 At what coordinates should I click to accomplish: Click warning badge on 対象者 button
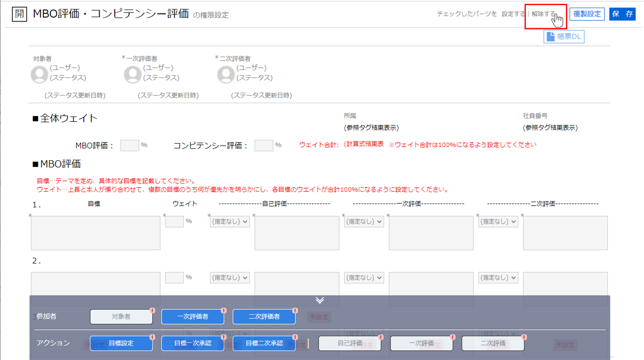(152, 311)
